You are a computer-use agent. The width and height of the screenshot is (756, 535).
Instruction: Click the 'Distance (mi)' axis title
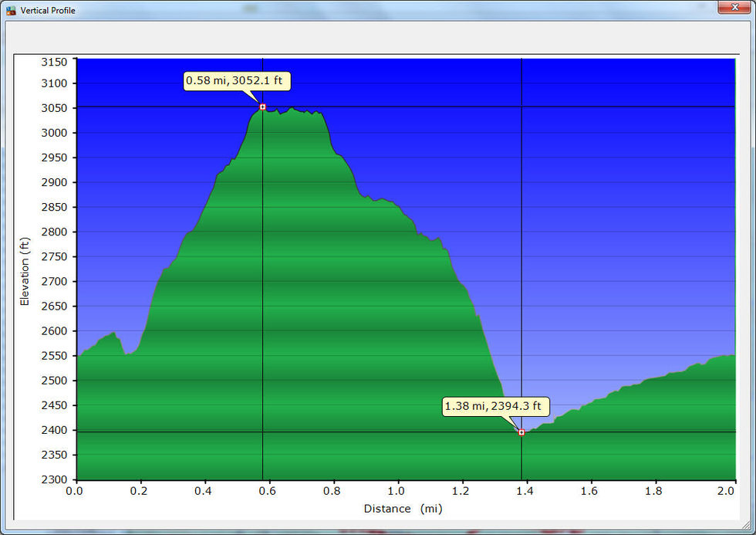tap(403, 509)
